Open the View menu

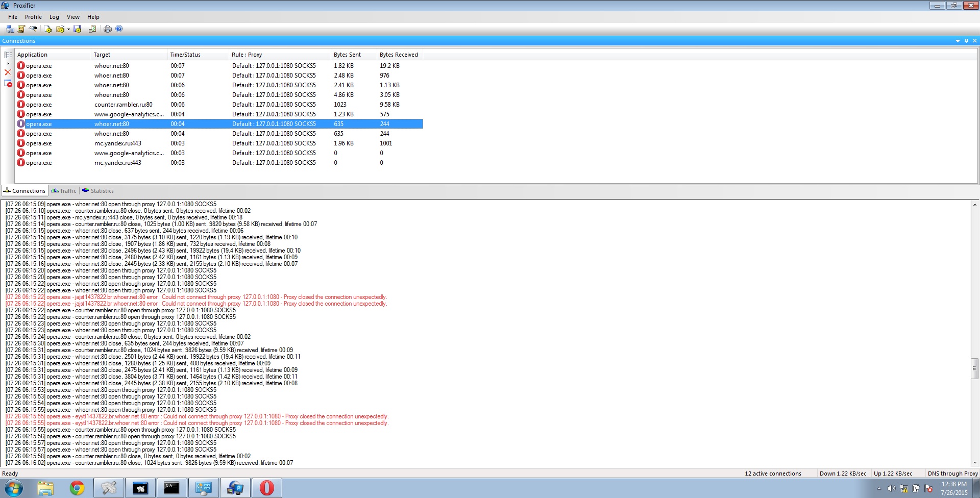[x=73, y=17]
